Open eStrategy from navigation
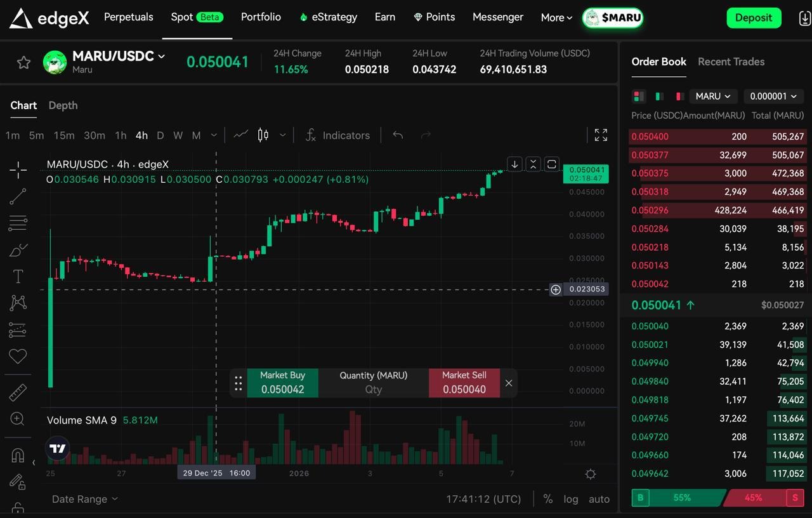Image resolution: width=812 pixels, height=518 pixels. click(x=328, y=17)
